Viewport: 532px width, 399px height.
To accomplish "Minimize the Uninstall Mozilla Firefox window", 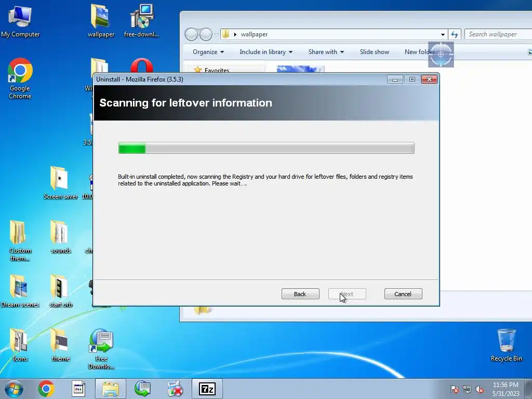I will click(x=395, y=79).
